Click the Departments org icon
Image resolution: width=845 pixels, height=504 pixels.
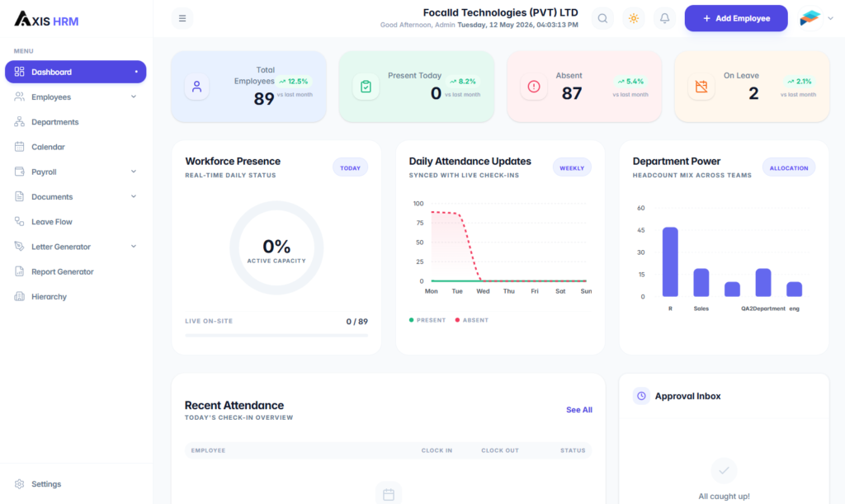(20, 122)
